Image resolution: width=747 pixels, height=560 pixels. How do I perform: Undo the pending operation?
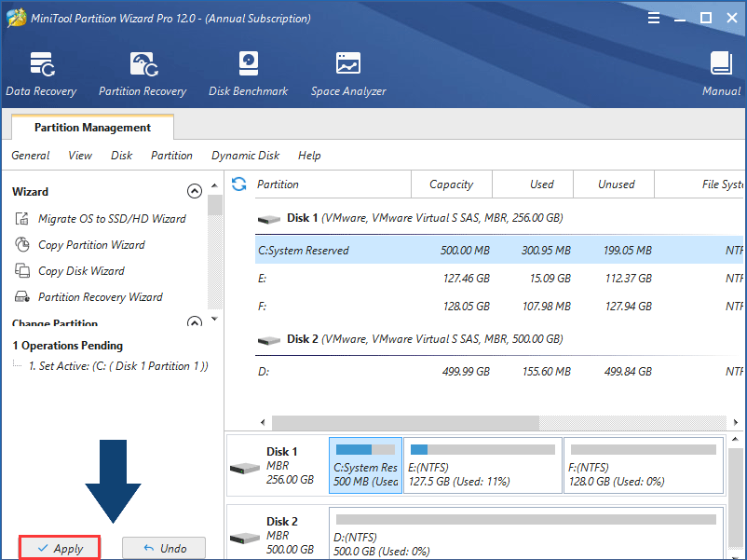coord(164,547)
